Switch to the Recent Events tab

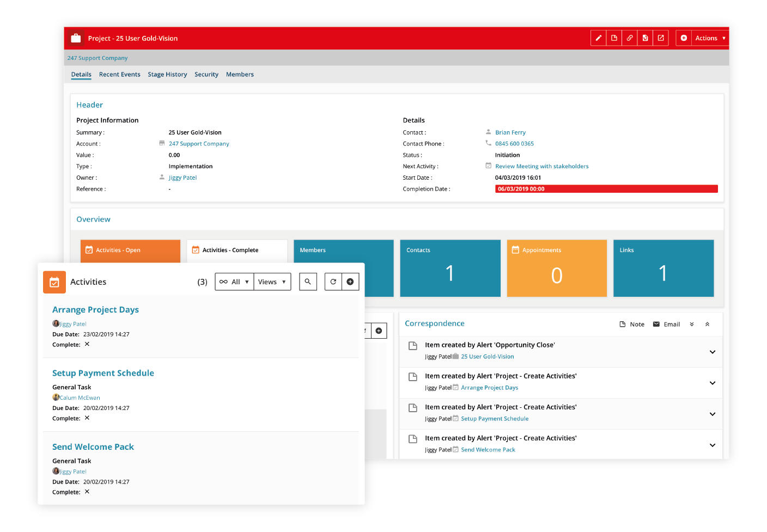[120, 75]
